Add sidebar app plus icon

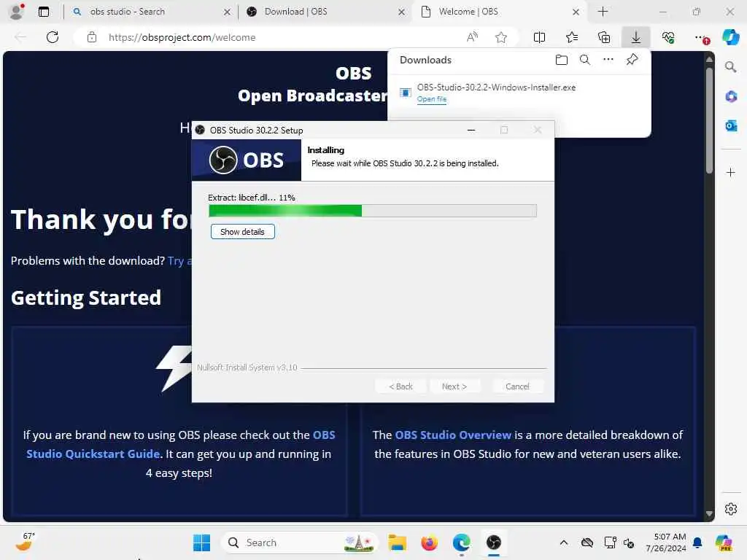click(731, 172)
